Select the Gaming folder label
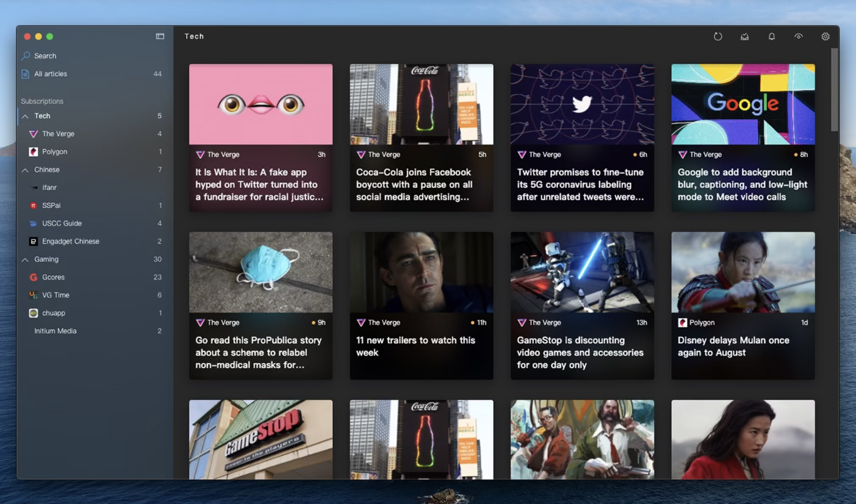Image resolution: width=856 pixels, height=504 pixels. click(x=46, y=259)
